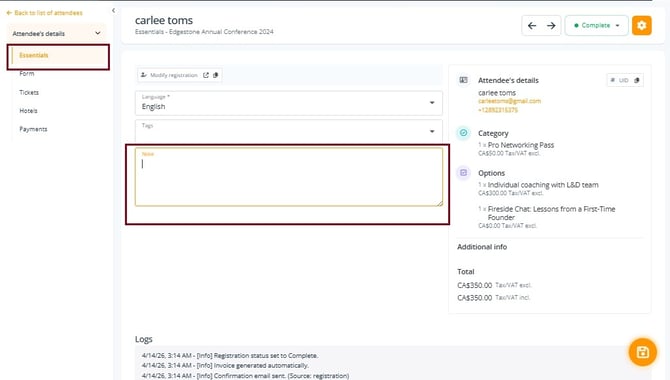Expand the Language English dropdown
The image size is (670, 380).
coord(289,103)
